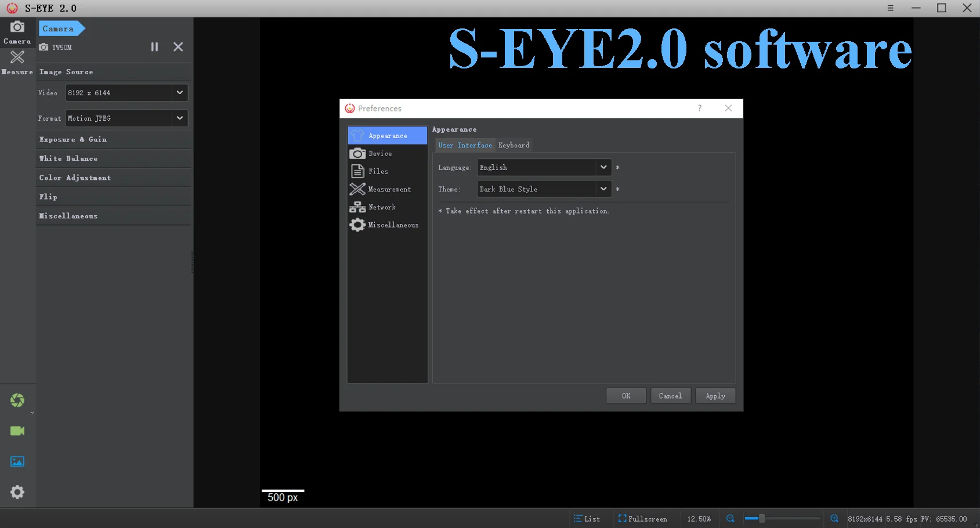Open the List view in status bar
The image size is (980, 528).
tap(587, 519)
